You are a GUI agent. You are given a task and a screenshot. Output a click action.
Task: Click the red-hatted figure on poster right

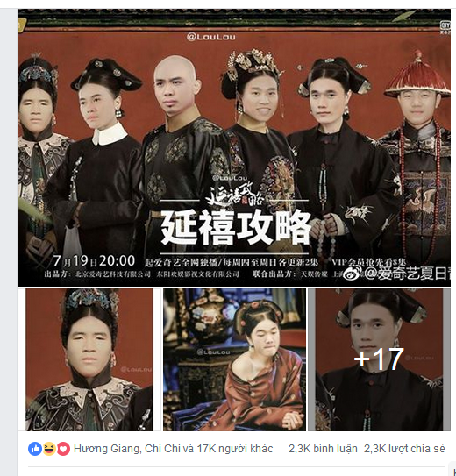[417, 158]
